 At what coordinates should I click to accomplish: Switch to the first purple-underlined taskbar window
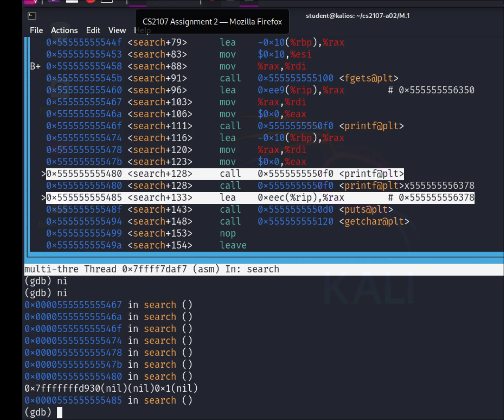138,3
